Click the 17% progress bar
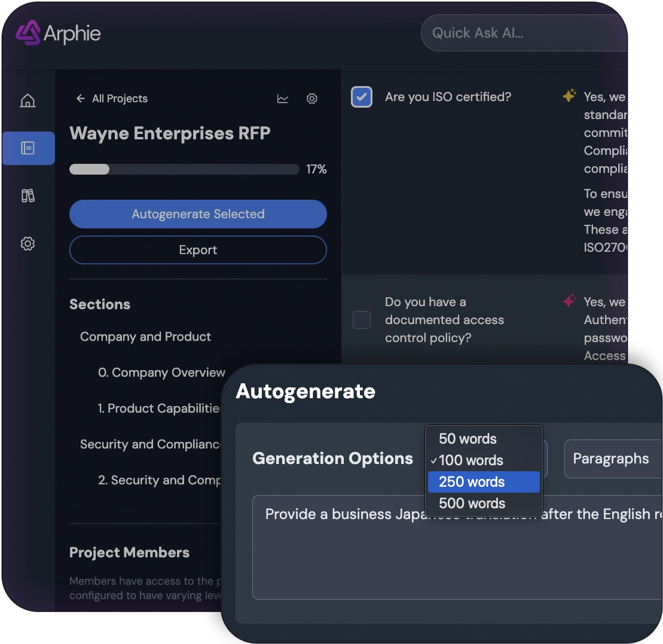Viewport: 663px width, 644px height. point(184,169)
